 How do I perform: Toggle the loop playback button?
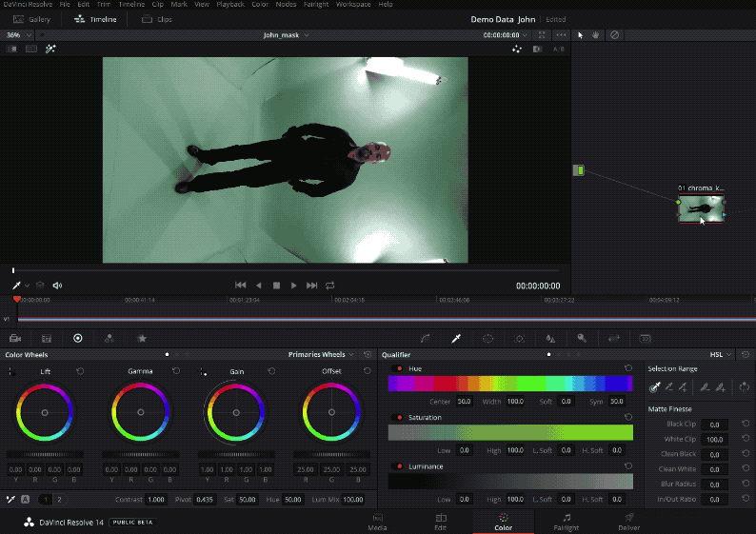coord(329,286)
